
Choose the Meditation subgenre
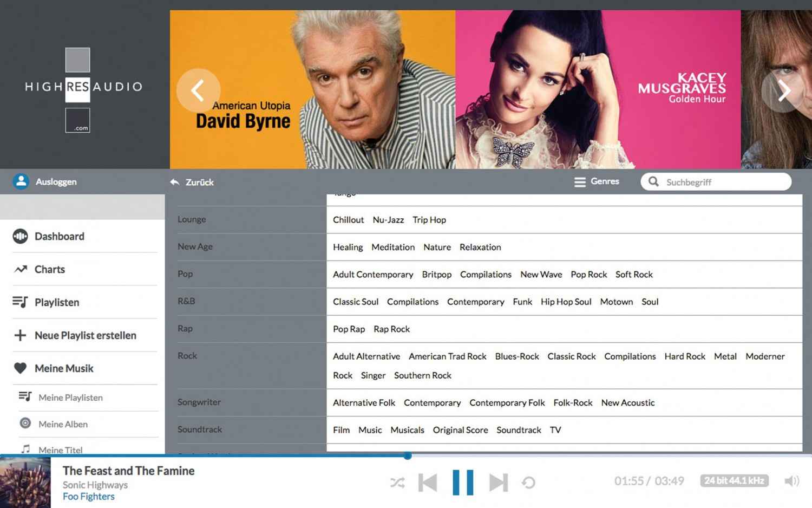pyautogui.click(x=393, y=247)
